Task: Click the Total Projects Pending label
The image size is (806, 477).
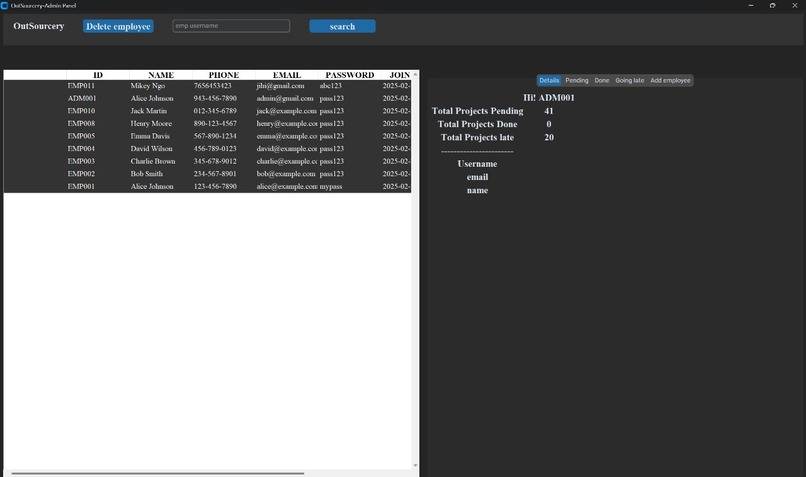Action: 478,111
